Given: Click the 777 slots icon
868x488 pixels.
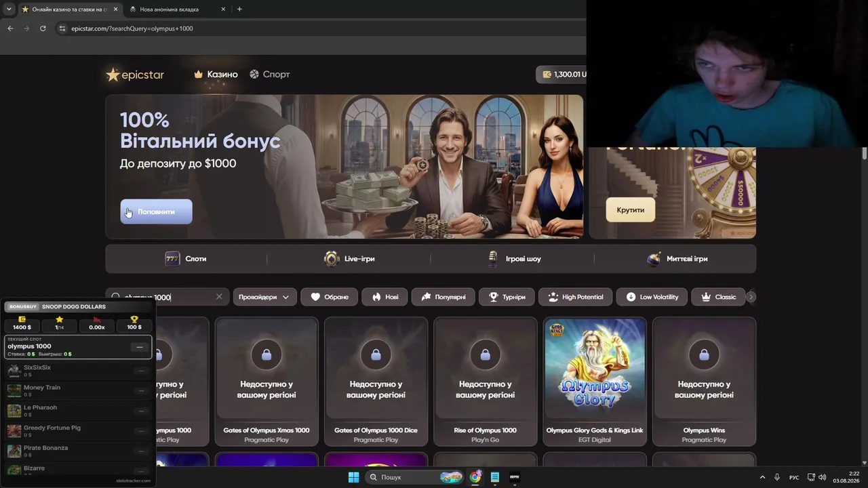Looking at the screenshot, I should (172, 259).
